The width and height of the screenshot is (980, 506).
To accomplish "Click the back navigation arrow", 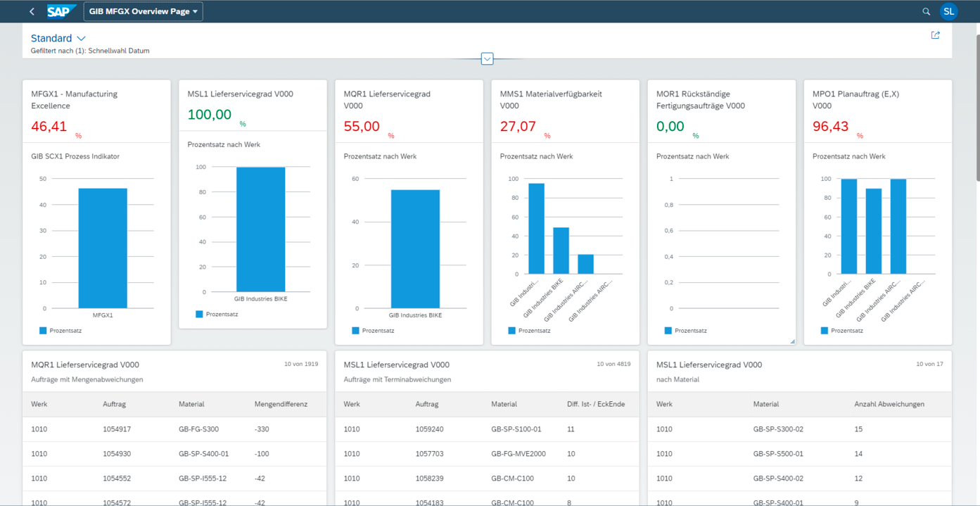I will coord(31,11).
